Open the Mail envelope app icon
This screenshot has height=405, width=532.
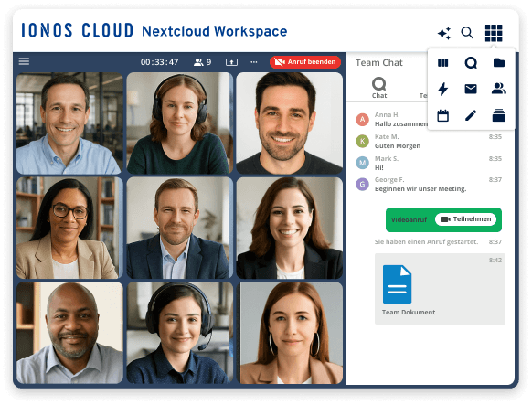[471, 89]
